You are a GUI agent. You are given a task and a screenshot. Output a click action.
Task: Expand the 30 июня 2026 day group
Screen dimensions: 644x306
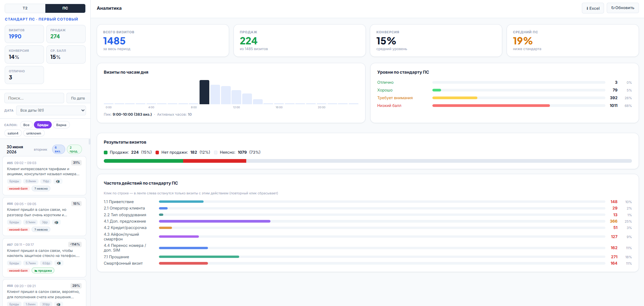coord(44,149)
